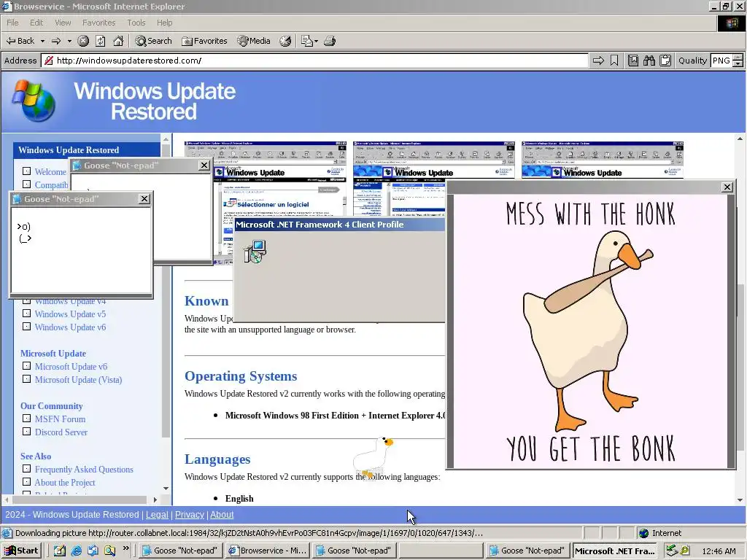Click the Go arrow beside address bar

(598, 61)
